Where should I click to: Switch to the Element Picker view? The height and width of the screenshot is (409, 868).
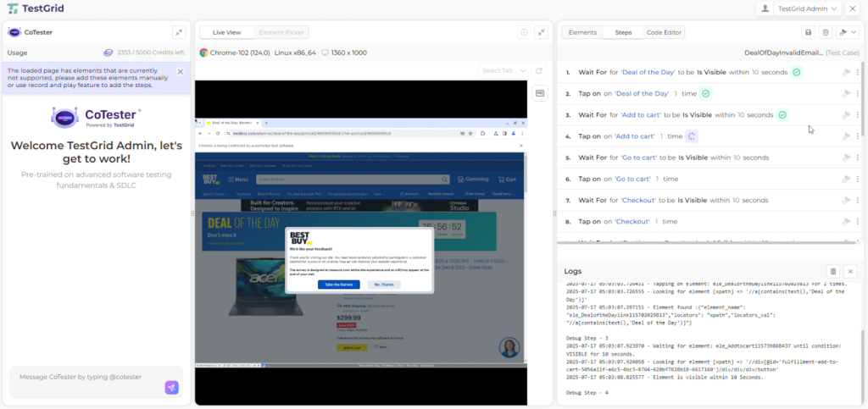point(281,32)
